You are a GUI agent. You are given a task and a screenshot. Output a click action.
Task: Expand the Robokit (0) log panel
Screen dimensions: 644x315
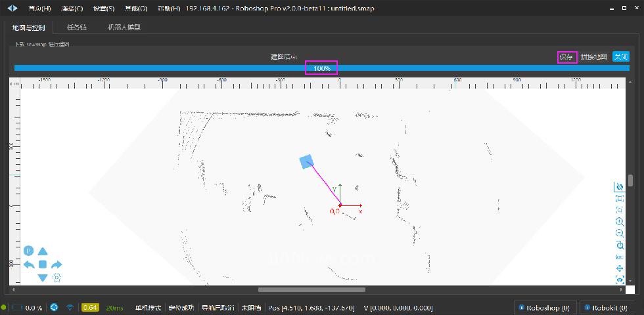click(x=609, y=307)
